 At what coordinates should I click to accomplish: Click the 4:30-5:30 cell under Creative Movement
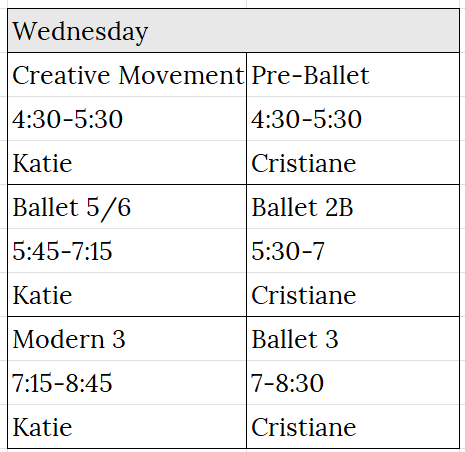(127, 119)
